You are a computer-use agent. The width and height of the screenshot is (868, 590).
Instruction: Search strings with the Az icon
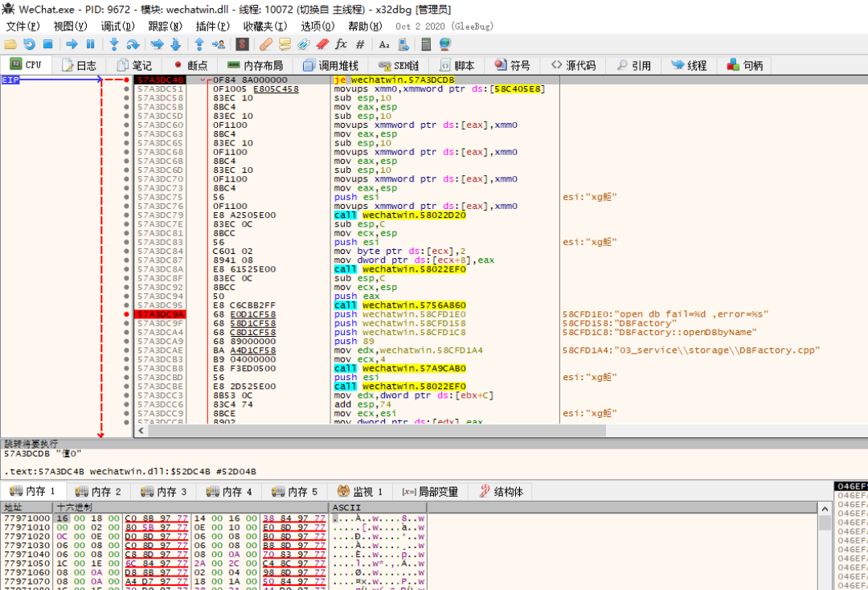(x=384, y=44)
